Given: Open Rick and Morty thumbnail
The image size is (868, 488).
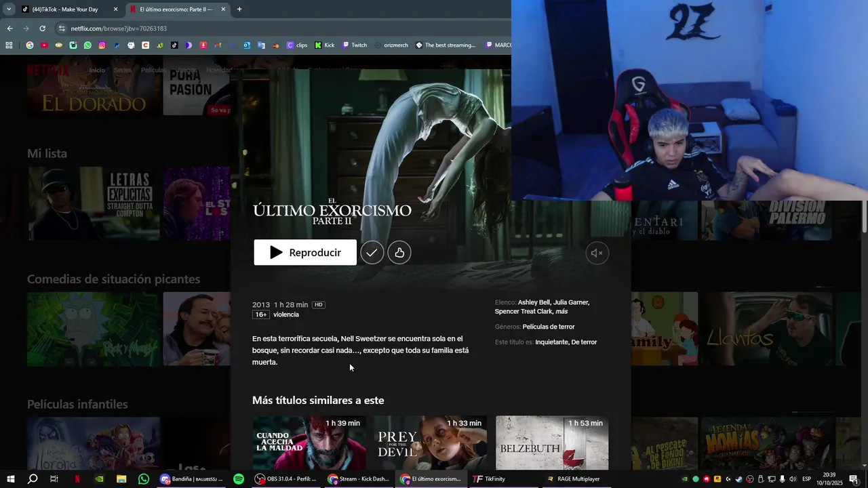Looking at the screenshot, I should [94, 329].
